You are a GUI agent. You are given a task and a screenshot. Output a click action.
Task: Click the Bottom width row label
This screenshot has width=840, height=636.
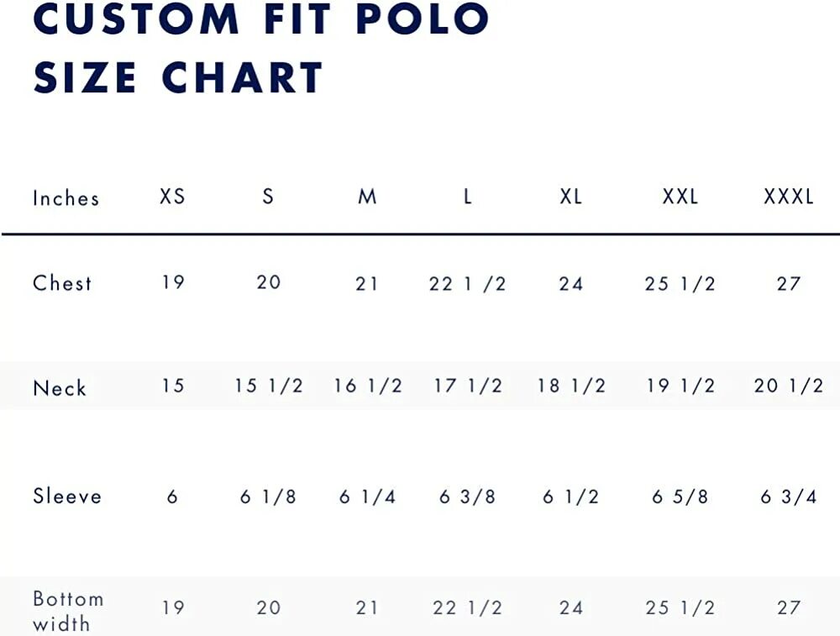[68, 611]
